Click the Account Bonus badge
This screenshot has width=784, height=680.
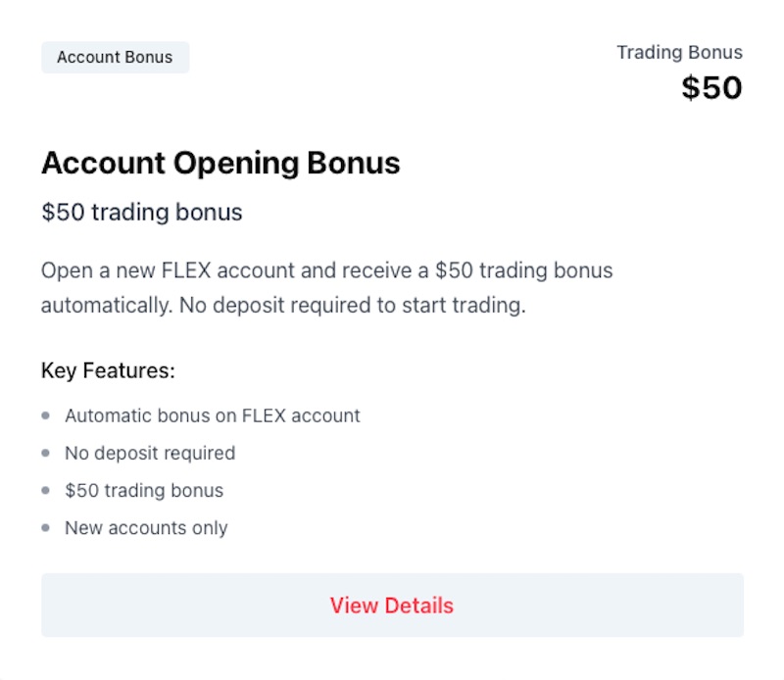115,57
